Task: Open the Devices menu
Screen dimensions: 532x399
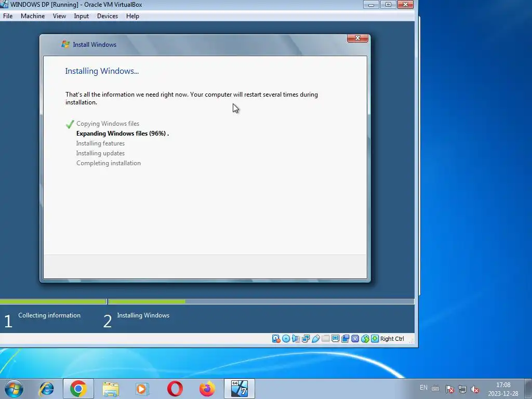Action: [x=108, y=16]
